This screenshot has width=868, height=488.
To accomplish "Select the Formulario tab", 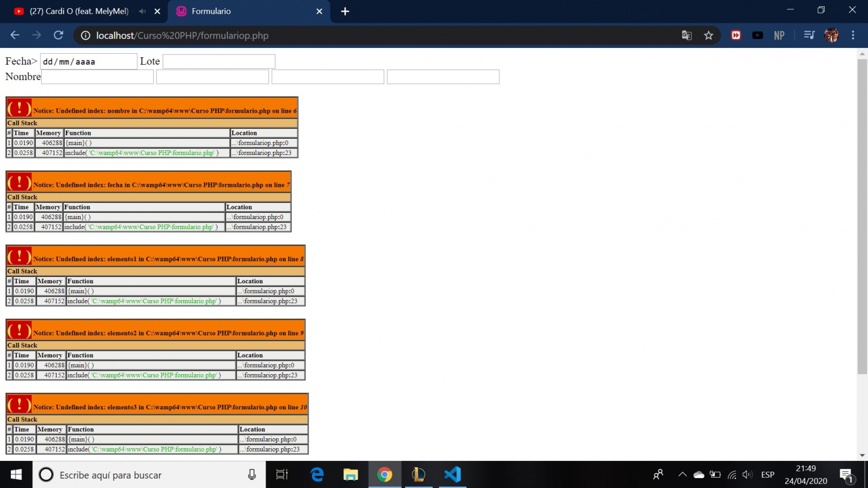I will pyautogui.click(x=249, y=11).
